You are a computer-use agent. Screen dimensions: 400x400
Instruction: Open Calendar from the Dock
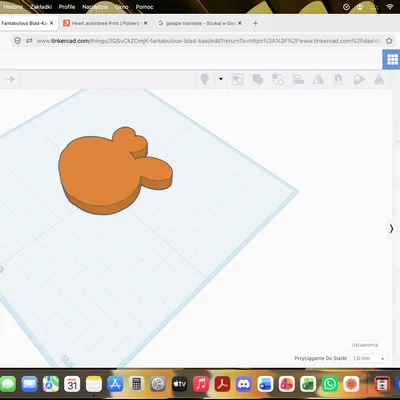coord(72,384)
